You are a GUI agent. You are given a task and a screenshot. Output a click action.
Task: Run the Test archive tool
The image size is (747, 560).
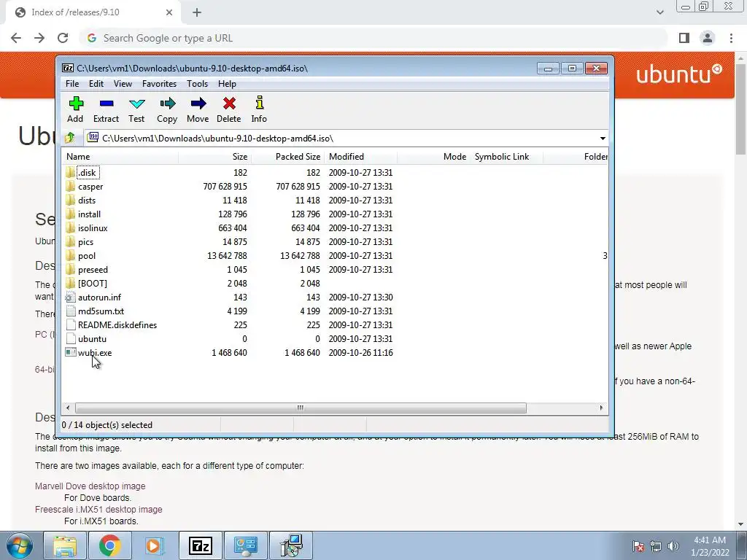pos(136,109)
